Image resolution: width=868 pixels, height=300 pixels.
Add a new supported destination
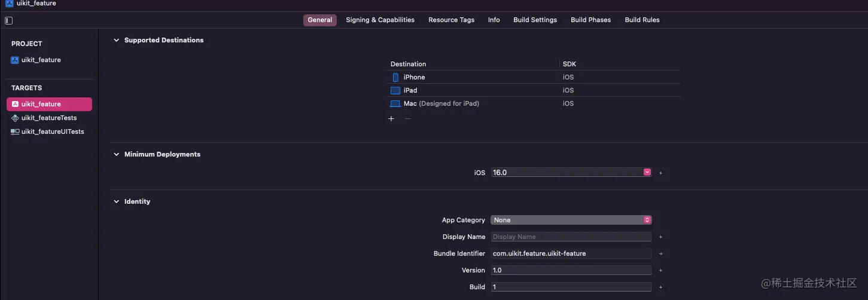click(391, 118)
